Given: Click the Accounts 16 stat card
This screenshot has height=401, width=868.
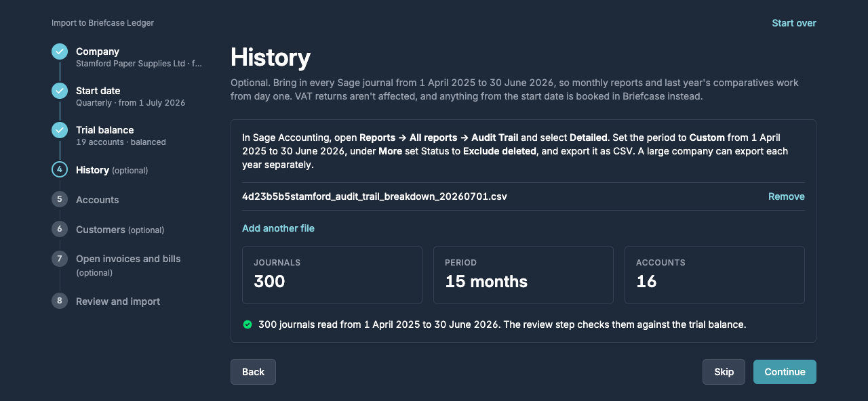Looking at the screenshot, I should (x=715, y=275).
